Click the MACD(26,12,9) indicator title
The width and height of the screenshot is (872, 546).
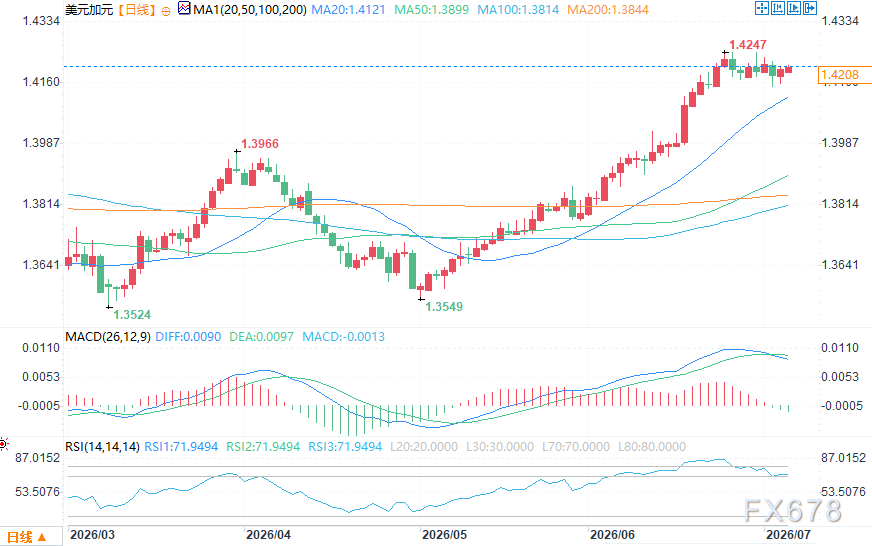tap(108, 336)
